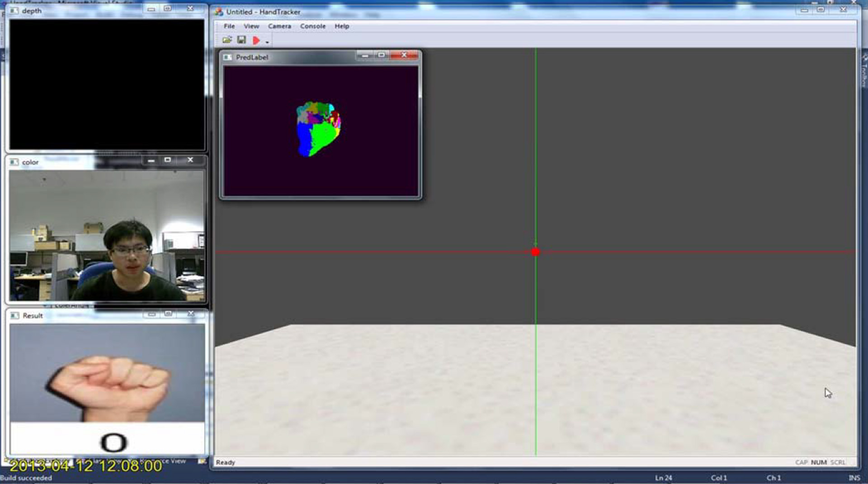The width and height of the screenshot is (868, 484).
Task: Open the Camera menu
Action: tap(279, 26)
